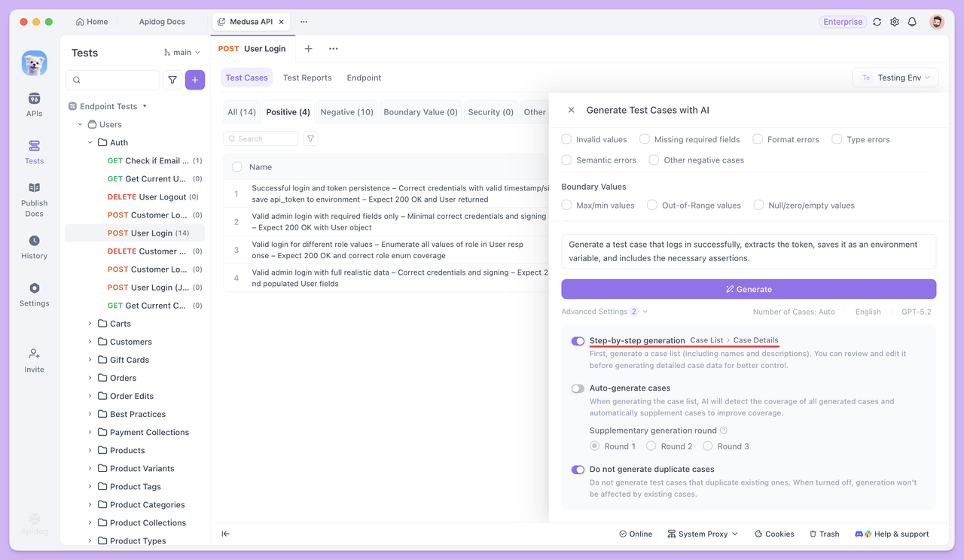Expand the Carts folder in tree
The height and width of the screenshot is (560, 964).
pos(90,324)
